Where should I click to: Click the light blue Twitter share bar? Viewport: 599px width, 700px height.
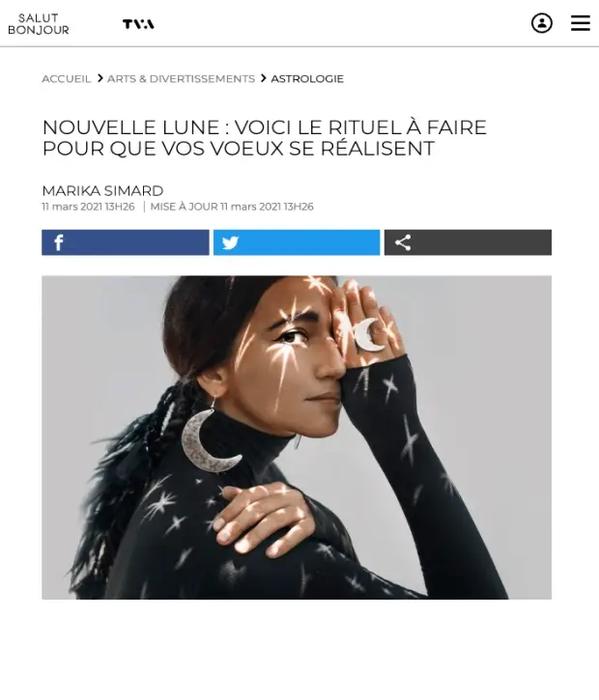(297, 242)
